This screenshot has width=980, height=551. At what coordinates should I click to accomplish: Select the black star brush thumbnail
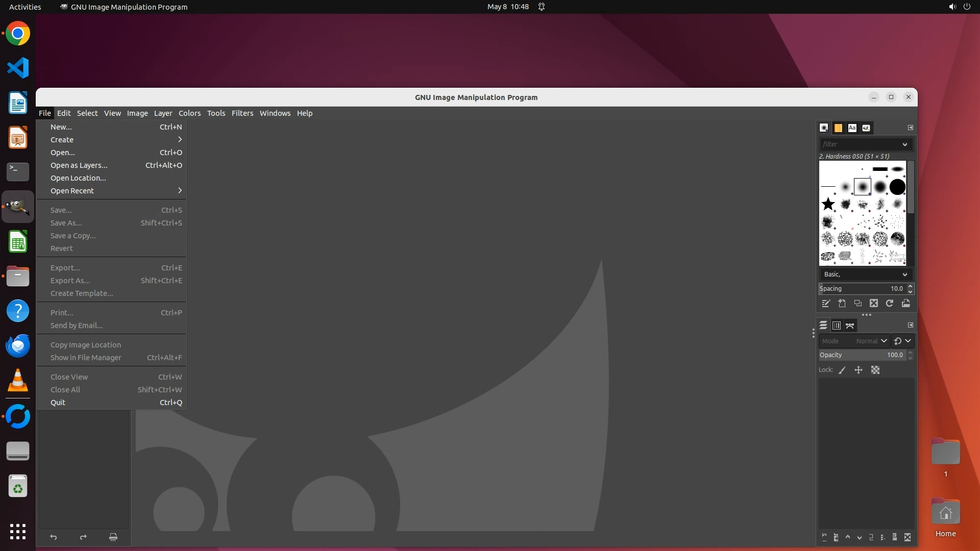coord(828,205)
